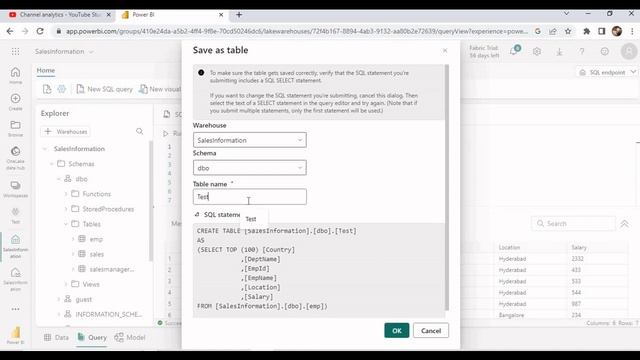640x360 pixels.
Task: Expand the StoredProcedures folder
Action: coord(66,209)
